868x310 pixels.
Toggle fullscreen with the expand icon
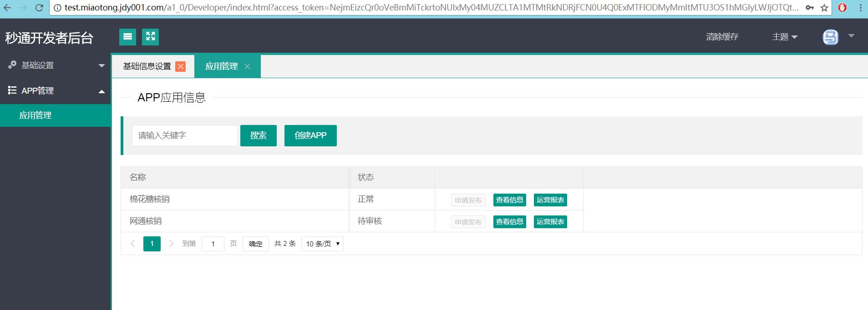click(150, 37)
